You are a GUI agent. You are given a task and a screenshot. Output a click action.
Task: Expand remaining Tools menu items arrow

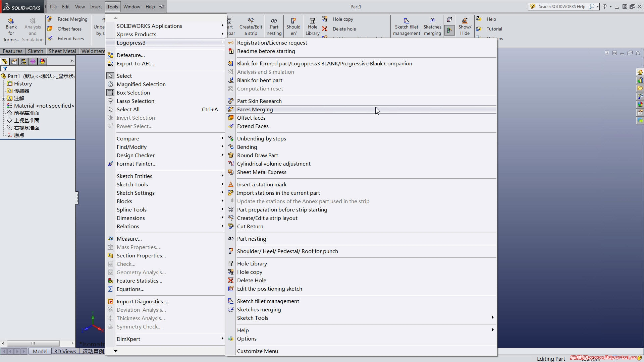point(115,351)
